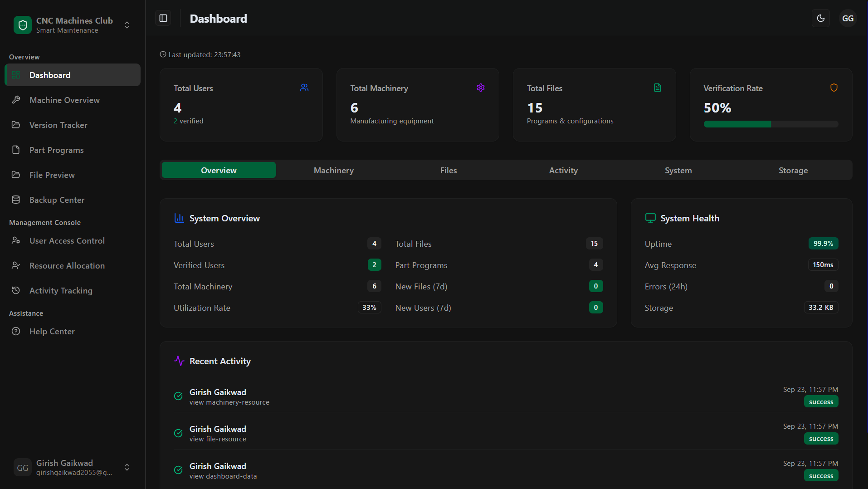Click the Total Machinery gear icon
Screen dimensions: 868x489
pos(481,88)
